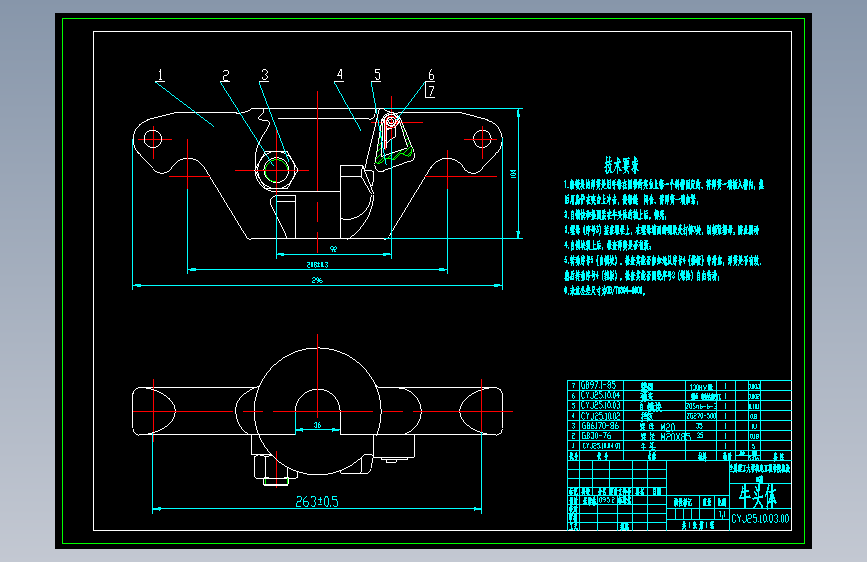The image size is (867, 562).
Task: Click part callout 4 in assembly view
Action: pos(340,74)
